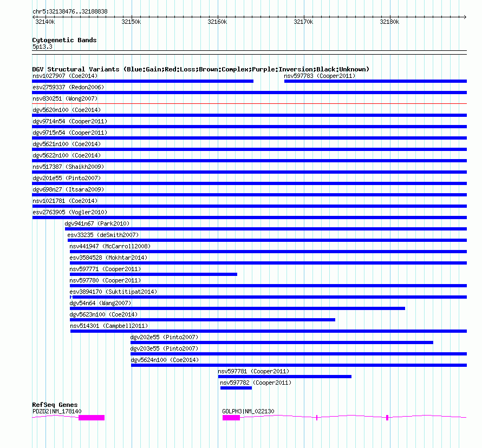Click the 32140k ruler label
Viewport: 482px width, 448px height.
click(45, 22)
